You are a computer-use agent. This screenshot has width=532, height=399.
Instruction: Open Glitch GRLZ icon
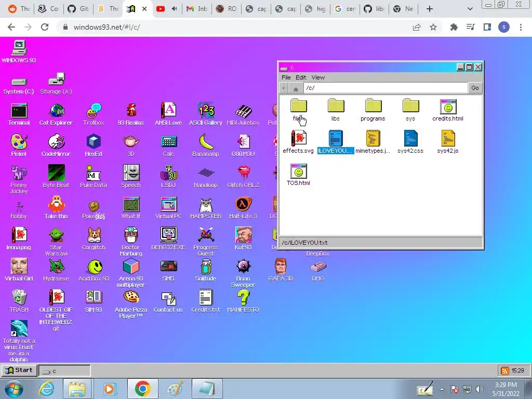coord(243,177)
